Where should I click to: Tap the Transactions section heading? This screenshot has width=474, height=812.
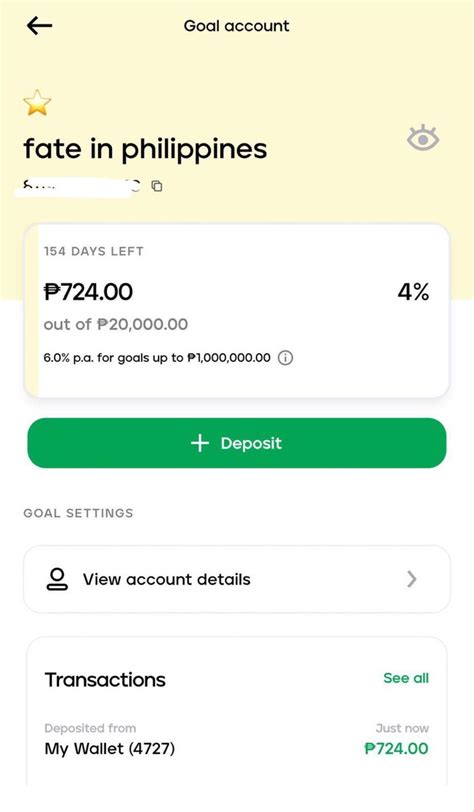click(x=105, y=679)
